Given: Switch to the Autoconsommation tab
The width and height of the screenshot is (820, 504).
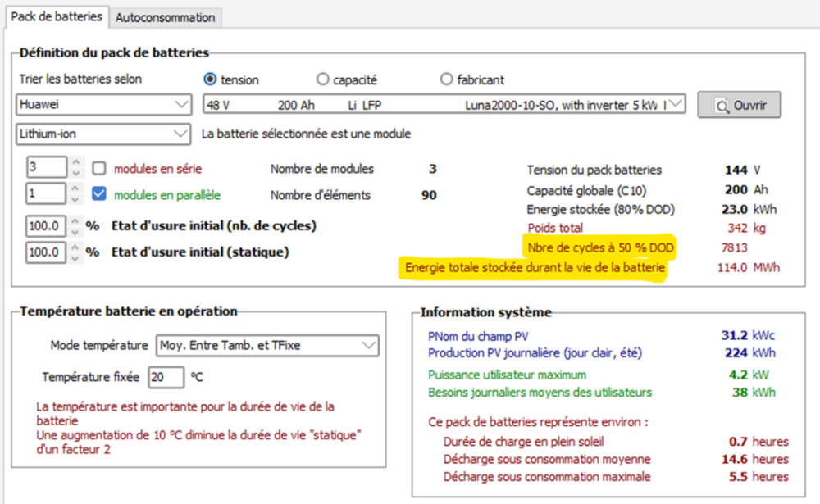Looking at the screenshot, I should 166,17.
